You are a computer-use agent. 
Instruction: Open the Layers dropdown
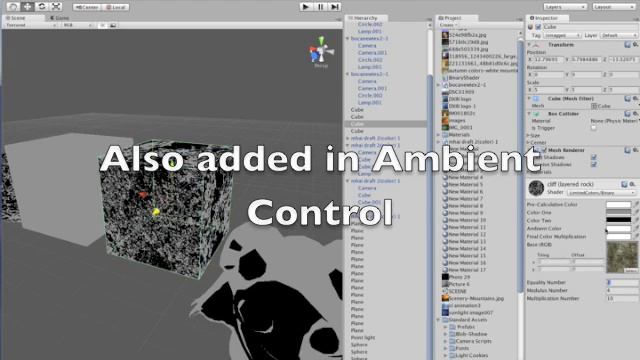pyautogui.click(x=565, y=7)
